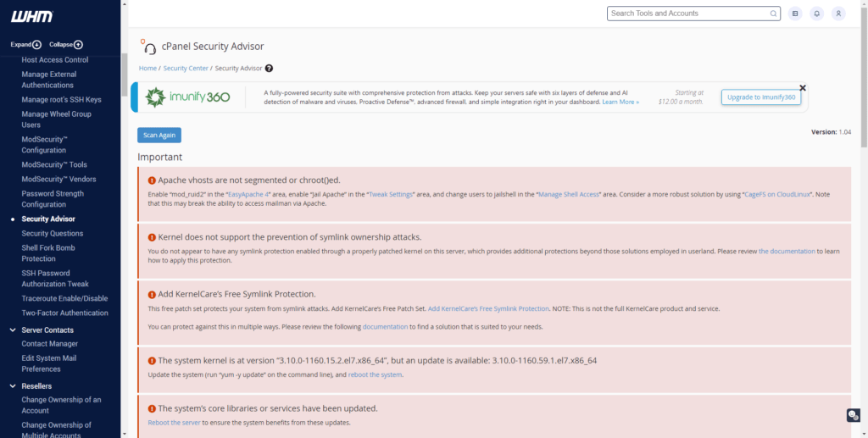The image size is (868, 438).
Task: Click warning icon beside Apache vhosts alert
Action: [x=152, y=180]
